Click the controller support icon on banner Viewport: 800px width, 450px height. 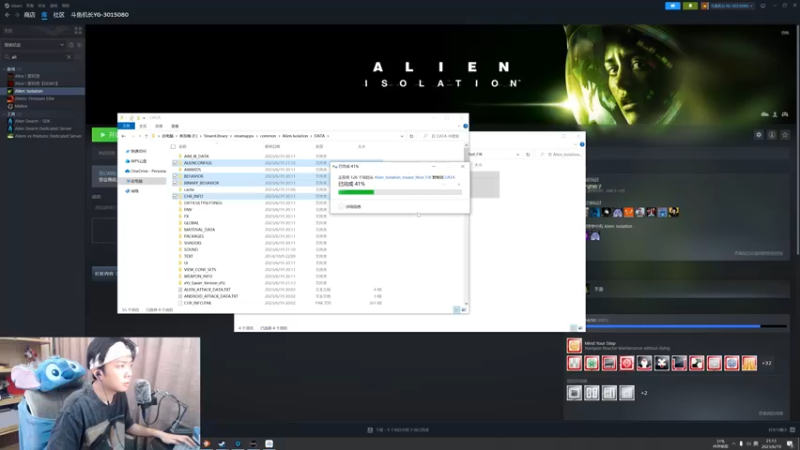point(785,115)
